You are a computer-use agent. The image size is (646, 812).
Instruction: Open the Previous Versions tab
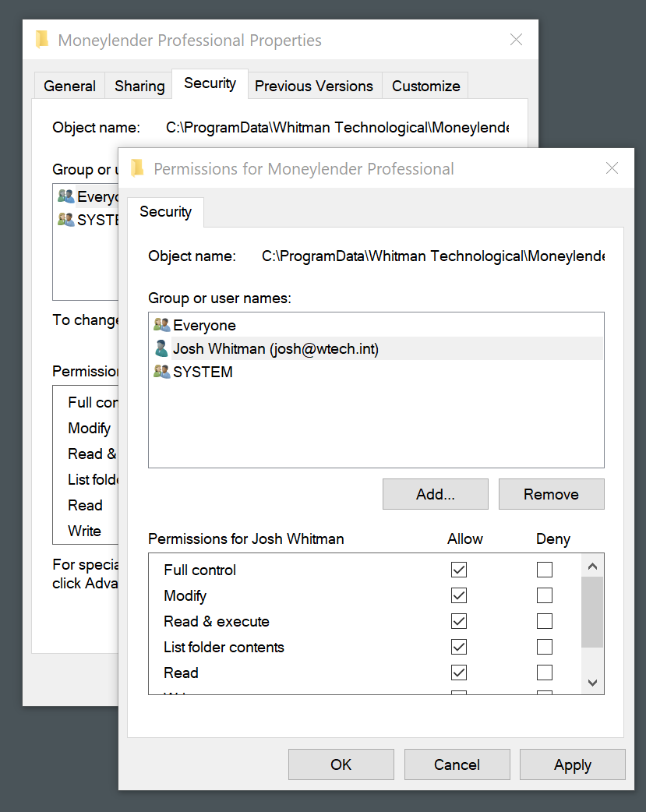coord(314,86)
